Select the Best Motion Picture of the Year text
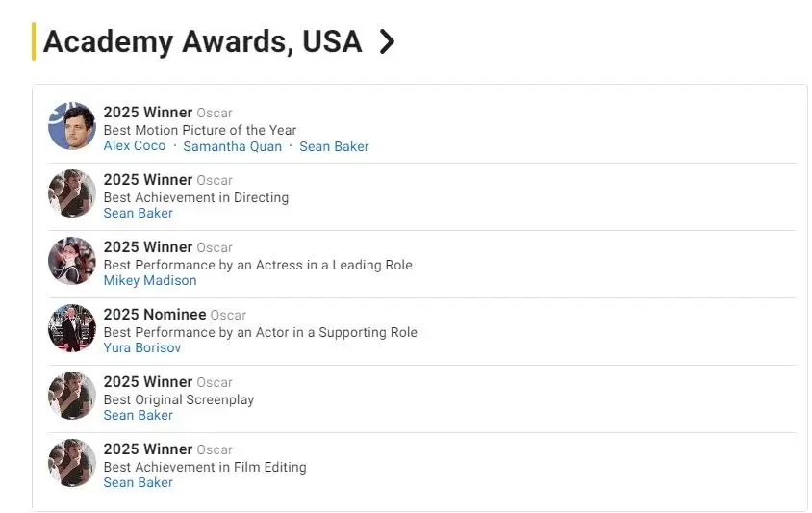Image resolution: width=812 pixels, height=513 pixels. (x=200, y=130)
